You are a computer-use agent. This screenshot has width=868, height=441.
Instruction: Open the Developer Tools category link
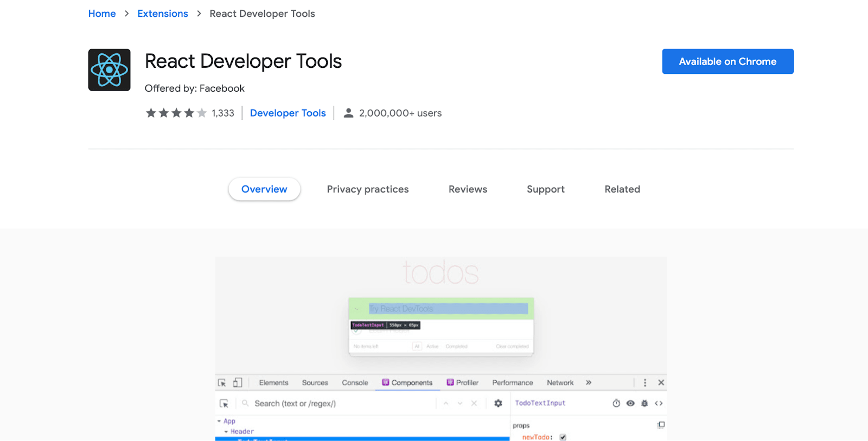click(x=288, y=113)
